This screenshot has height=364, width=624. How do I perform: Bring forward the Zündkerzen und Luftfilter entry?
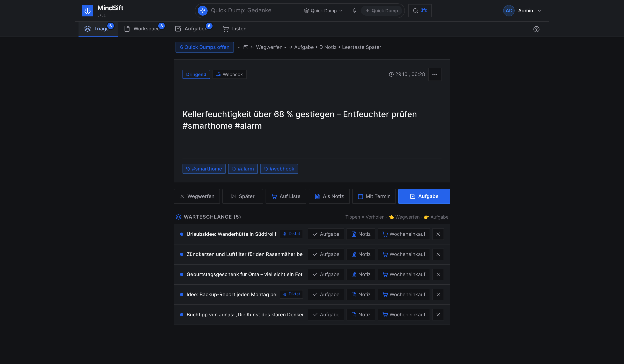(245, 254)
